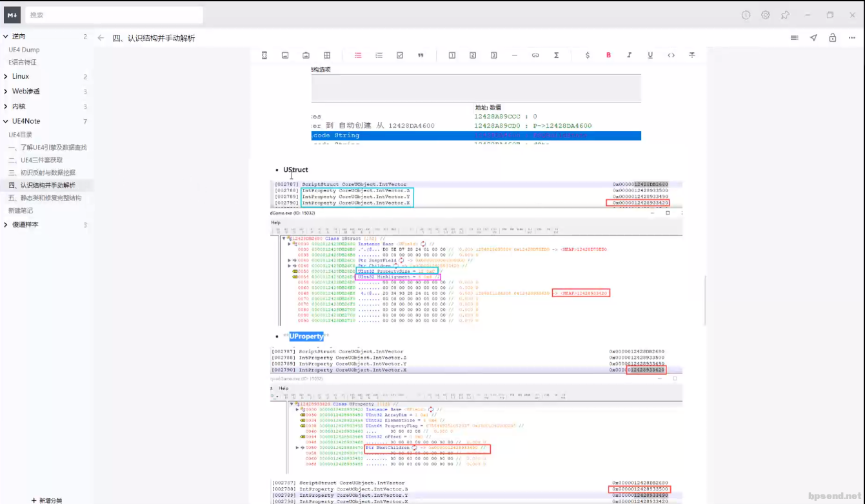
Task: Toggle strikethrough formatting
Action: (x=692, y=55)
